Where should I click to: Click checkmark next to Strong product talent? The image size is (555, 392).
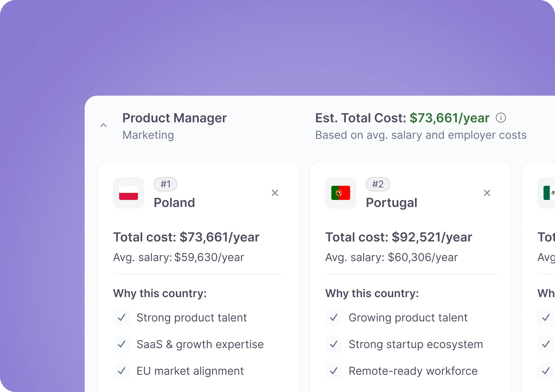[122, 318]
